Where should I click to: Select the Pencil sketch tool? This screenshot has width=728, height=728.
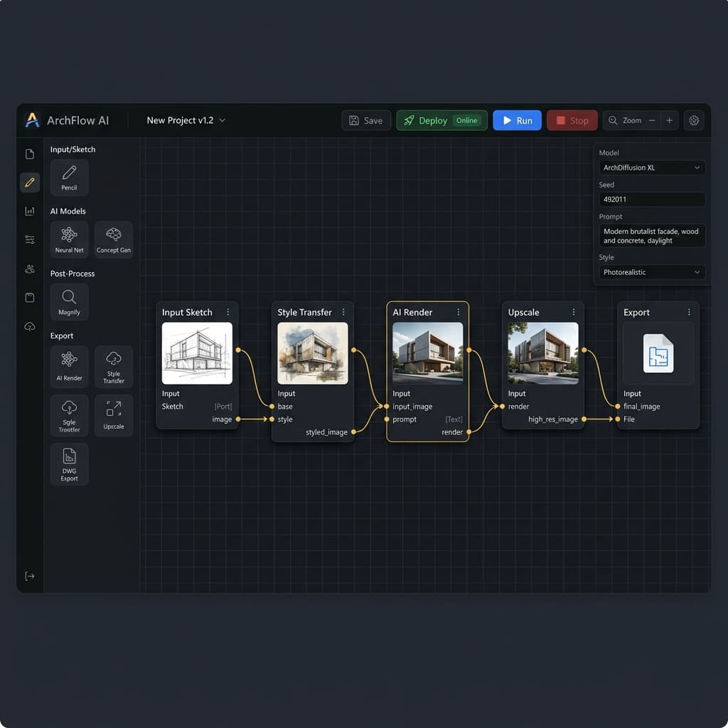point(69,177)
